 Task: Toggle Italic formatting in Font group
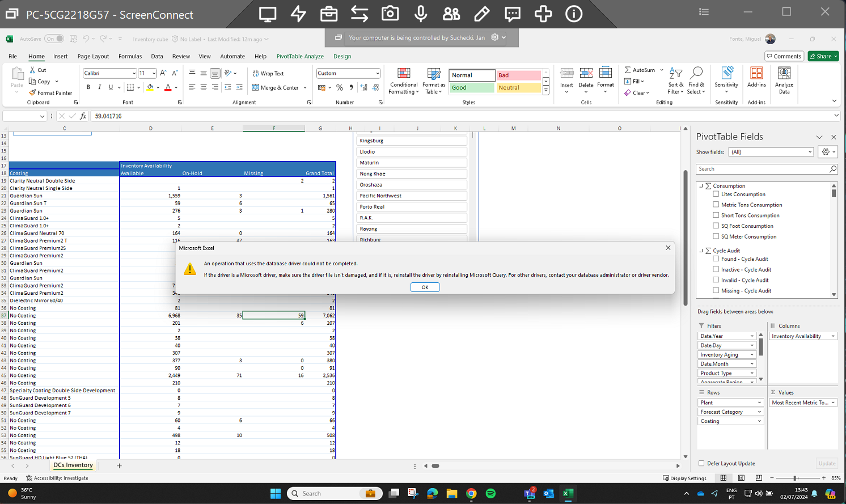coord(100,87)
